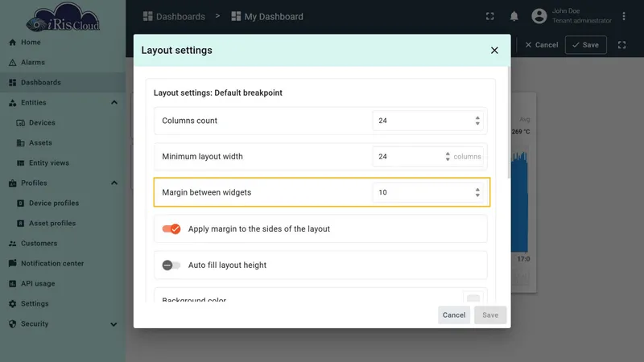Image resolution: width=644 pixels, height=362 pixels.
Task: Click the Entity views icon
Action: pos(21,163)
